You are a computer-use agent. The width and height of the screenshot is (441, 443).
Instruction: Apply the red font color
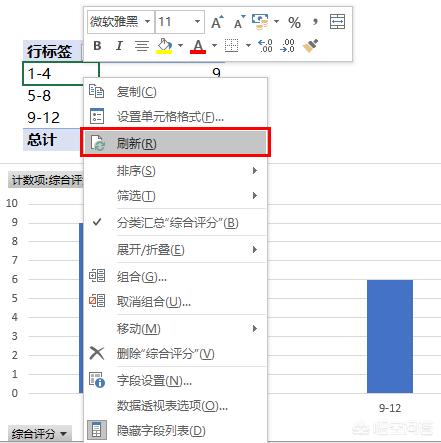coord(198,46)
